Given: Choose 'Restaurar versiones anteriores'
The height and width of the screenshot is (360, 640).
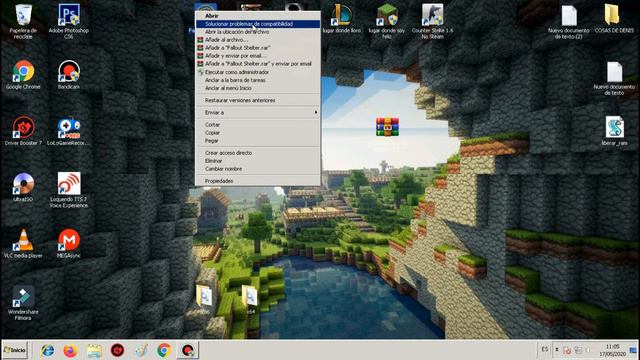Looking at the screenshot, I should [258, 100].
